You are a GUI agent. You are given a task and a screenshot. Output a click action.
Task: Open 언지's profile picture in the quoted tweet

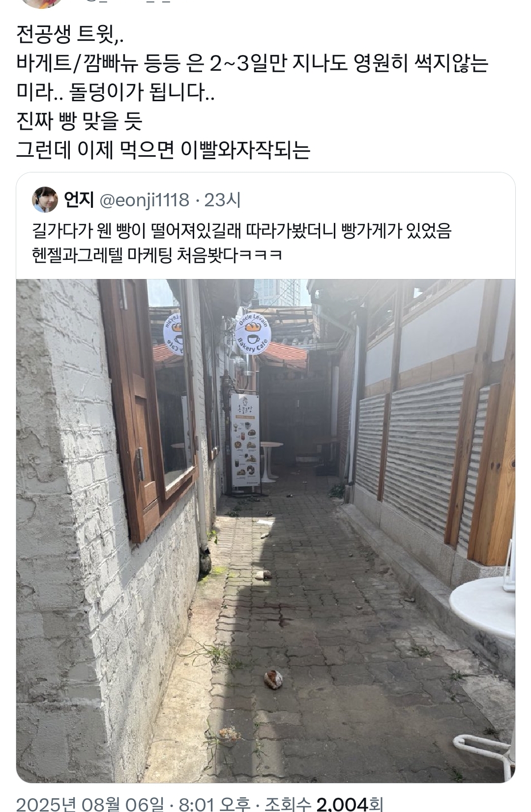(45, 199)
